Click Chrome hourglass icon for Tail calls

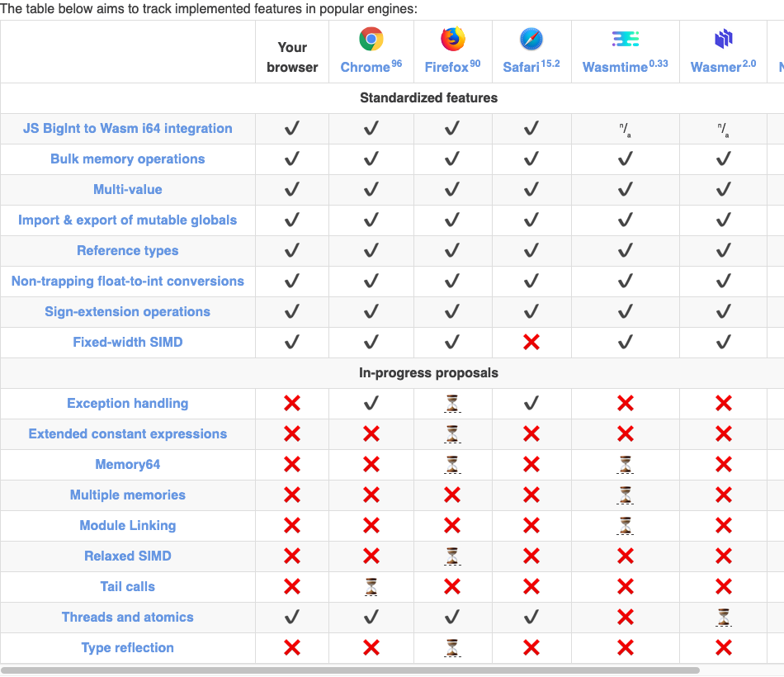(x=371, y=586)
